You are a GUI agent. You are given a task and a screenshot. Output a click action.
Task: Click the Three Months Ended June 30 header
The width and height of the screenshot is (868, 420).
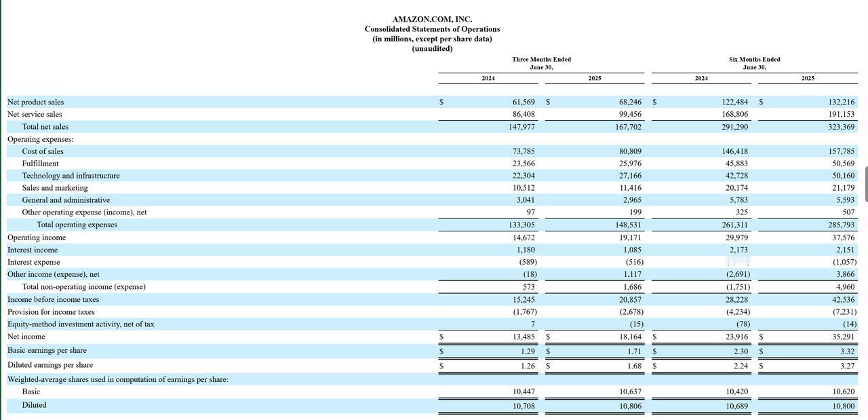pyautogui.click(x=541, y=63)
